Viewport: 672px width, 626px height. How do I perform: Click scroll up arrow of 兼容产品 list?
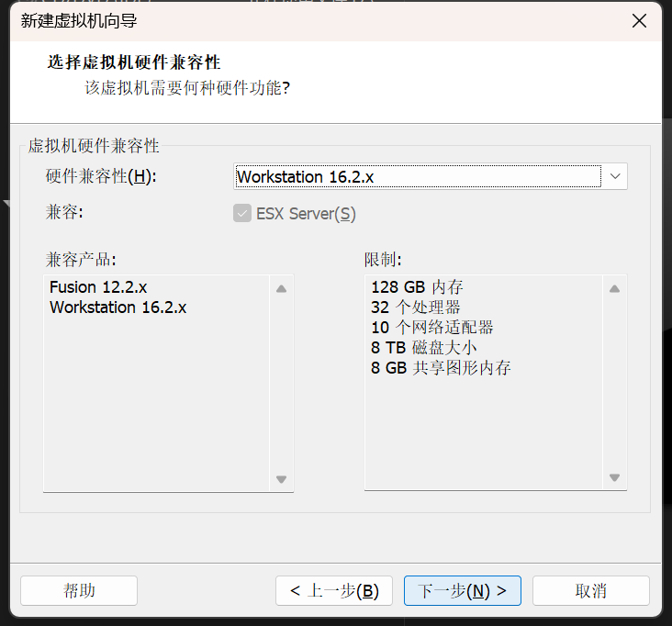(281, 289)
